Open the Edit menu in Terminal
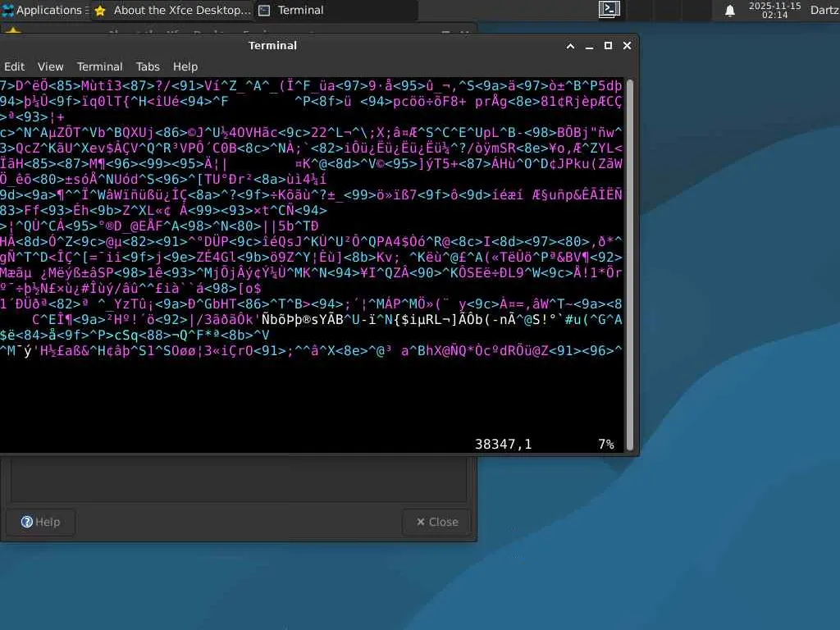The height and width of the screenshot is (630, 840). click(14, 66)
